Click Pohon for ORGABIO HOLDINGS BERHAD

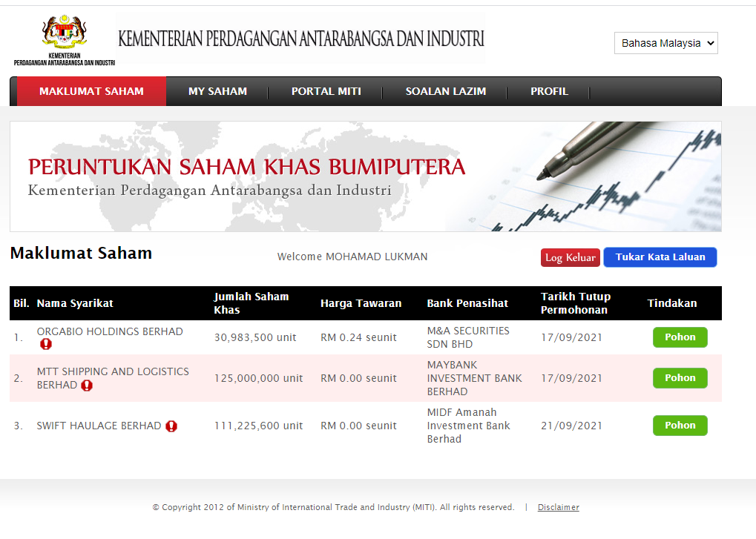(x=680, y=337)
